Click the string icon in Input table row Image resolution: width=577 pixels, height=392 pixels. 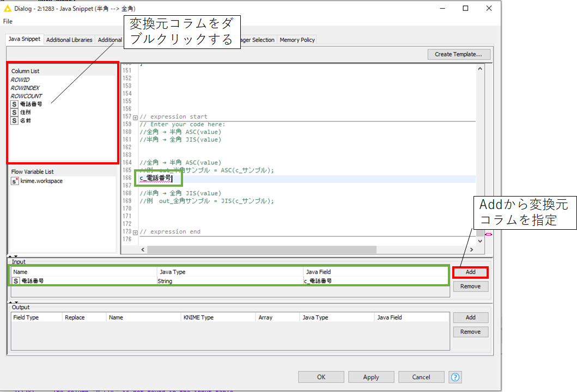pos(16,281)
